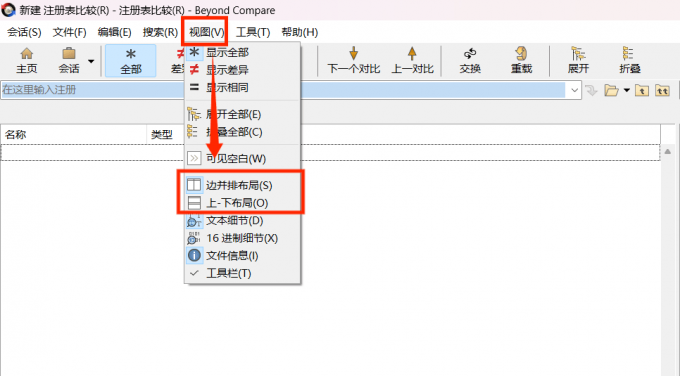Click the 折叠 collapse toolbar icon
This screenshot has width=680, height=376.
pyautogui.click(x=629, y=61)
